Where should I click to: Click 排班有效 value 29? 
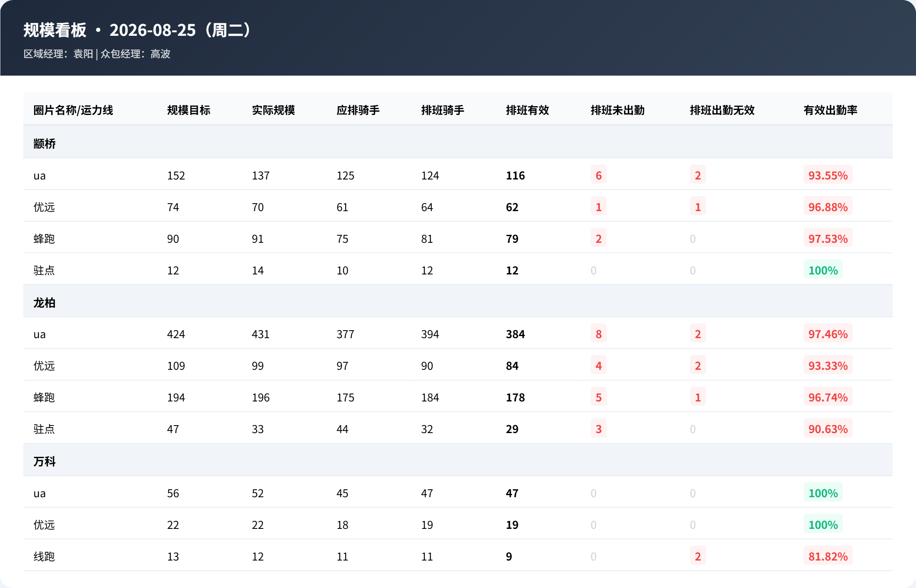click(512, 429)
